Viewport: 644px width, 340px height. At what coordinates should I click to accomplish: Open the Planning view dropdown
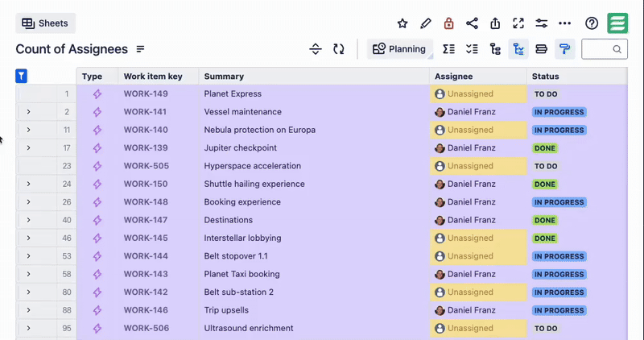tap(399, 49)
